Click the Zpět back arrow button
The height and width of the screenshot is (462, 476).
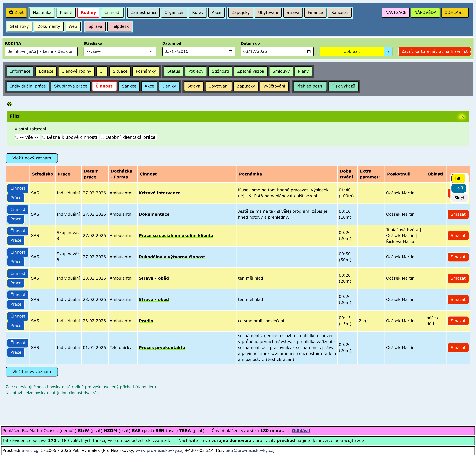coord(16,13)
